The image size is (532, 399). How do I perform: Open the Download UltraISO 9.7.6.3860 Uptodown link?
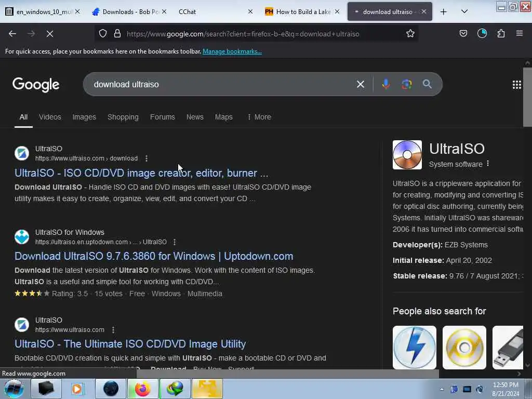click(x=154, y=256)
